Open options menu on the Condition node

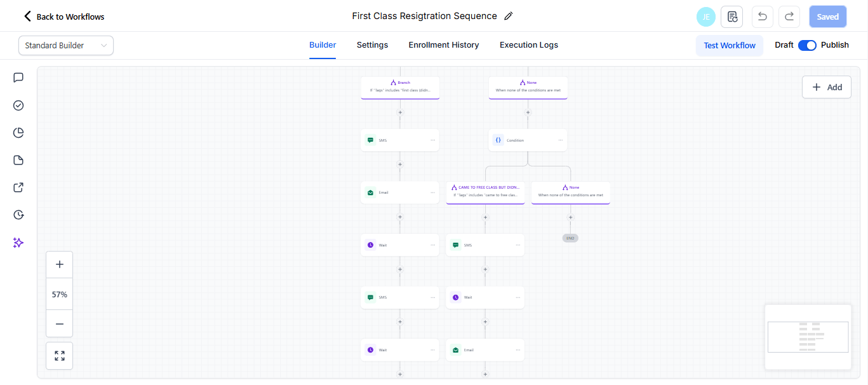(561, 140)
